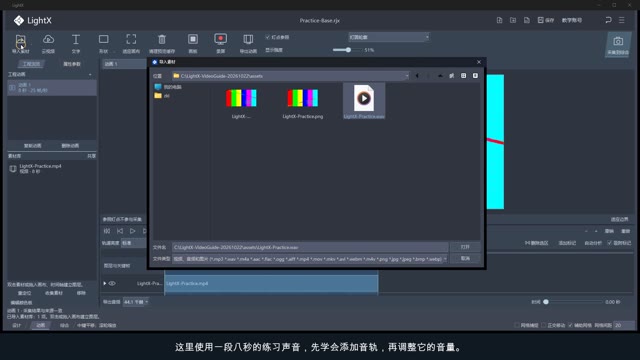Image resolution: width=640 pixels, height=360 pixels.
Task: Go back using dialog's back arrow
Action: pos(417,76)
